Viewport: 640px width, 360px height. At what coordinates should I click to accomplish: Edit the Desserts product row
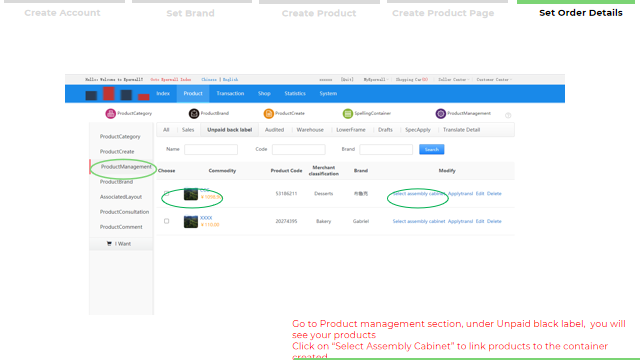pos(480,193)
